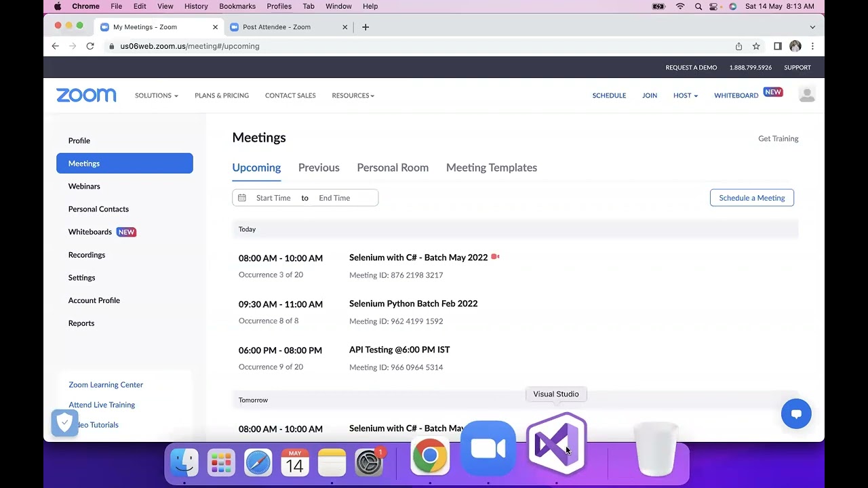Click the Chrome profile picture in toolbar

click(795, 46)
